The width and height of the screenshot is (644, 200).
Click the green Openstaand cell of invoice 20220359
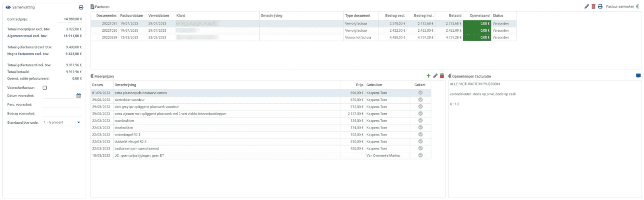[477, 38]
